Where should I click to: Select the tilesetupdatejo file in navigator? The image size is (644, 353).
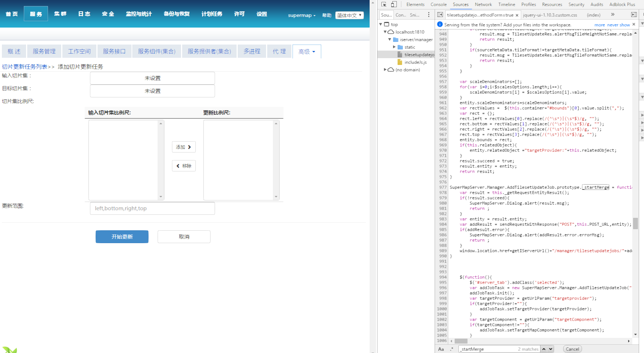[419, 55]
